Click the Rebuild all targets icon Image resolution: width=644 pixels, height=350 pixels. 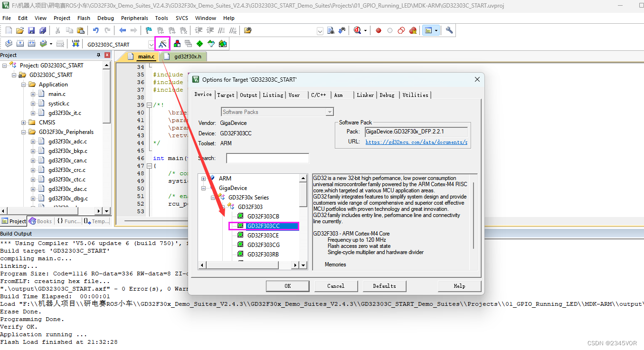(x=31, y=44)
